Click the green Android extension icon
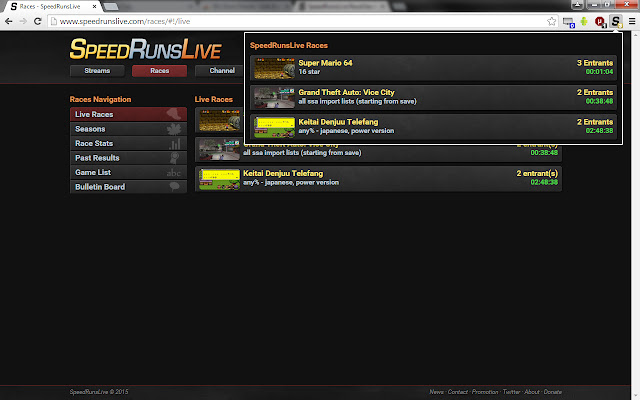Image resolution: width=640 pixels, height=400 pixels. click(x=584, y=21)
